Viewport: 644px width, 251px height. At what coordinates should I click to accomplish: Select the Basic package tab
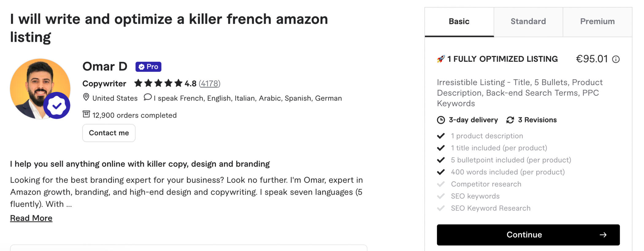tap(459, 22)
